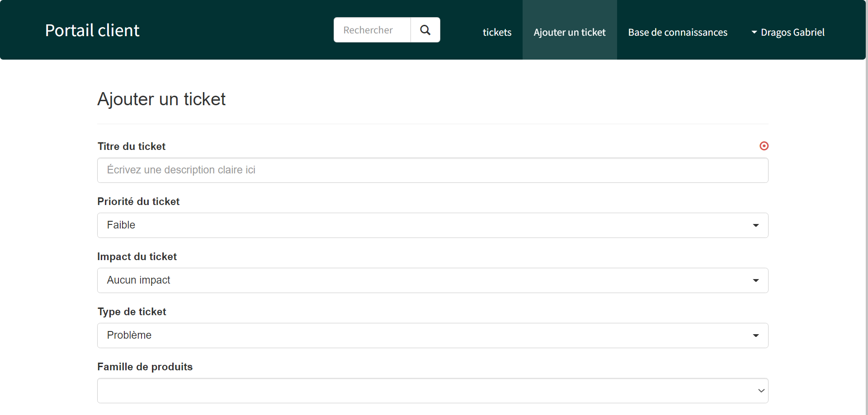Click the Portail client logo link
Image resolution: width=868 pixels, height=415 pixels.
tap(92, 30)
